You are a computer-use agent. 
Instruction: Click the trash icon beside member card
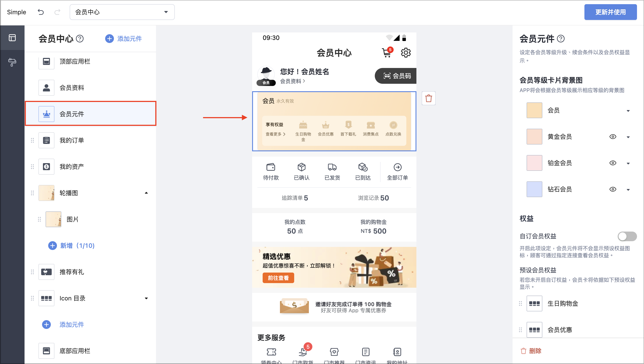point(429,98)
